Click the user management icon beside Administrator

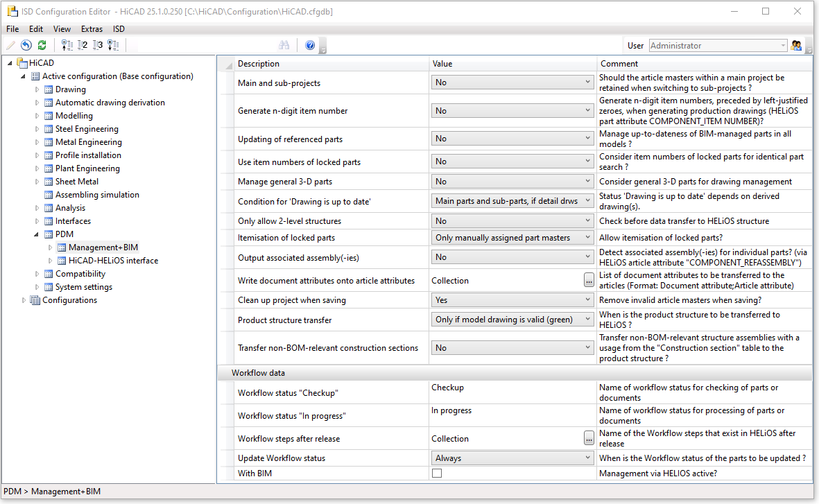tap(796, 46)
